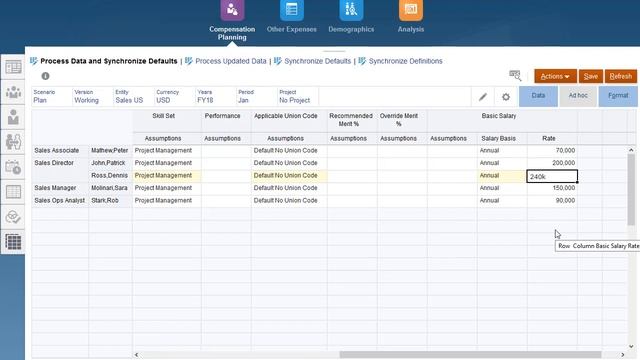Change the Version Working selector
640x360 pixels.
(x=93, y=97)
